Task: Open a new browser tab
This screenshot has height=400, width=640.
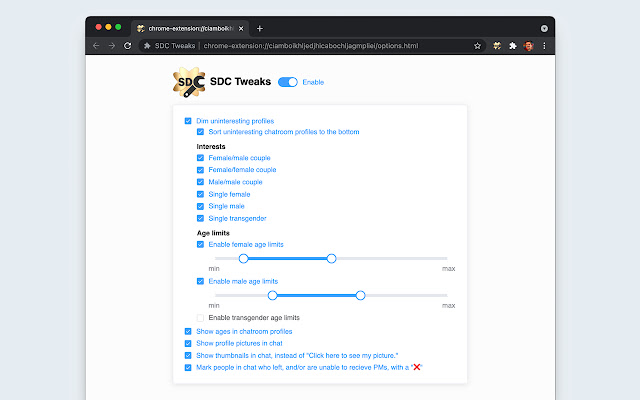Action: pos(260,28)
